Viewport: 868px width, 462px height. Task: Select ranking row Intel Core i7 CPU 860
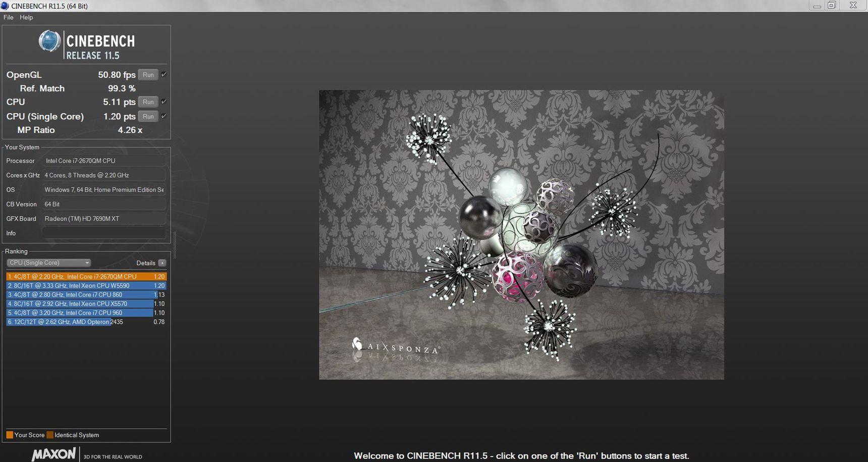86,295
